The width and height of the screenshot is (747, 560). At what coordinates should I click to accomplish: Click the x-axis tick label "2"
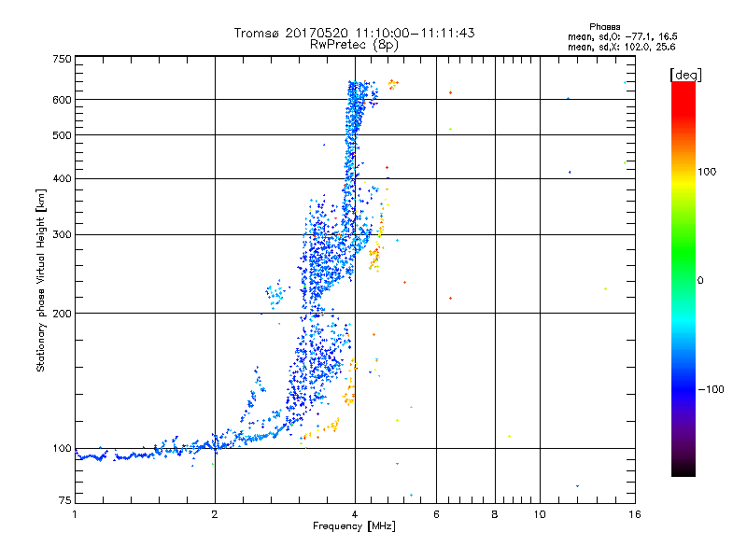tap(215, 514)
